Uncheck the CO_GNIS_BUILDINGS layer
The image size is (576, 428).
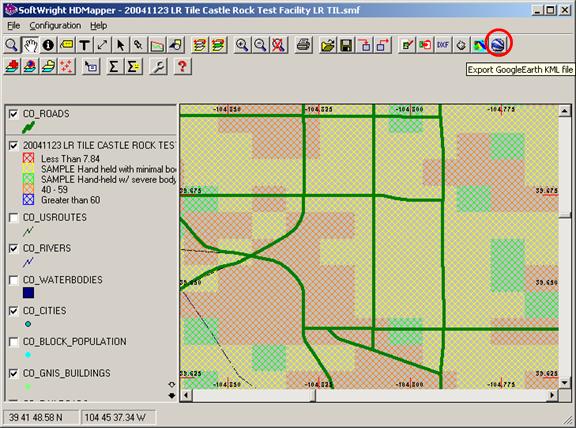pos(13,373)
